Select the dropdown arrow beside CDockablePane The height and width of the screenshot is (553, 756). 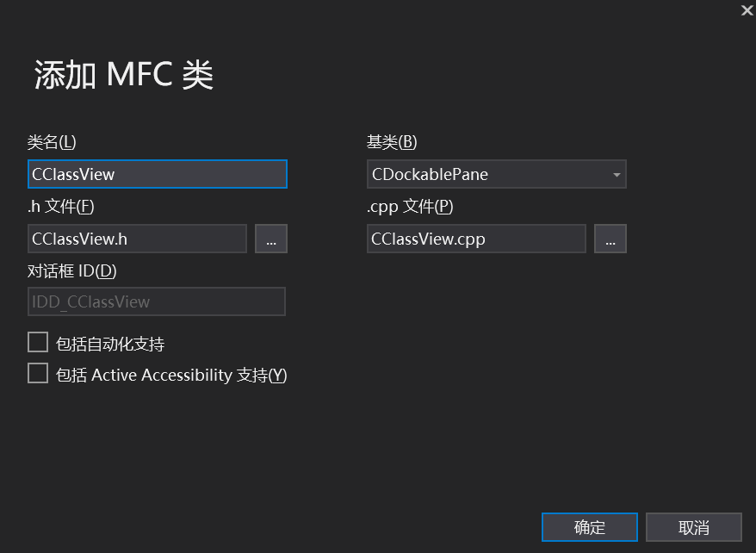[x=618, y=174]
